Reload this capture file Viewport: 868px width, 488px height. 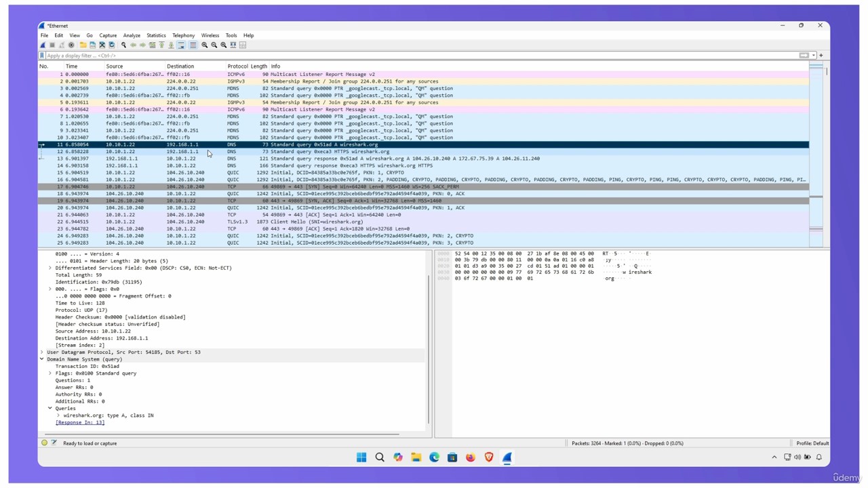[x=112, y=45]
